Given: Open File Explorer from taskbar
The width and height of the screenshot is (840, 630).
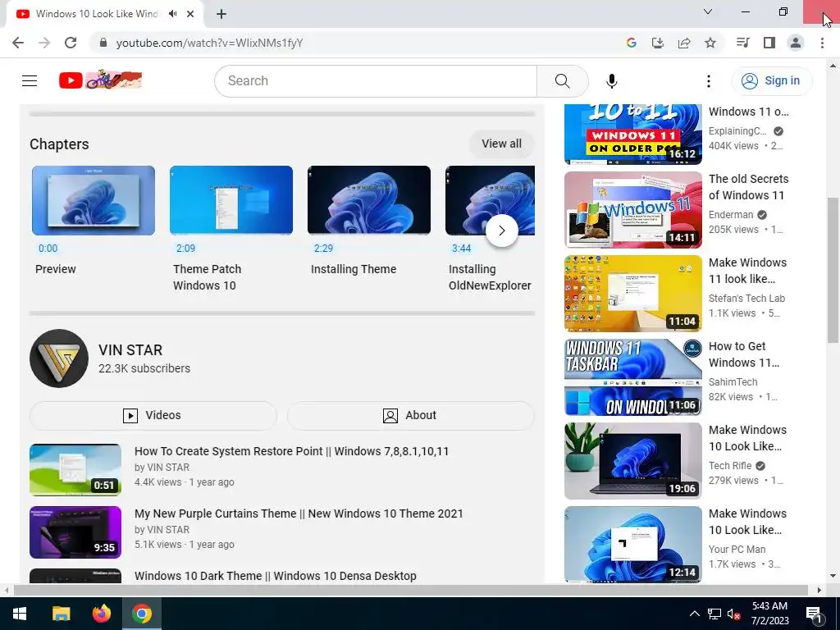Looking at the screenshot, I should click(x=61, y=614).
